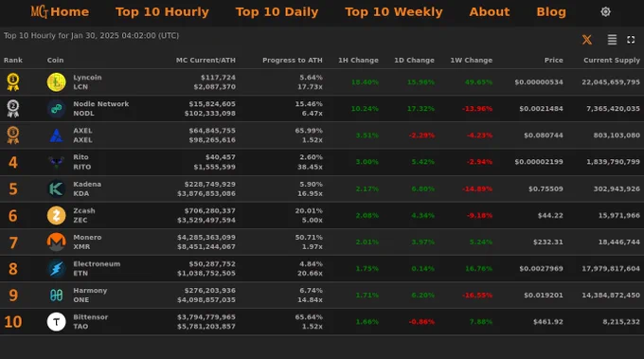Sort by Progress to ATH header
Screen dimensions: 644x359
point(293,60)
